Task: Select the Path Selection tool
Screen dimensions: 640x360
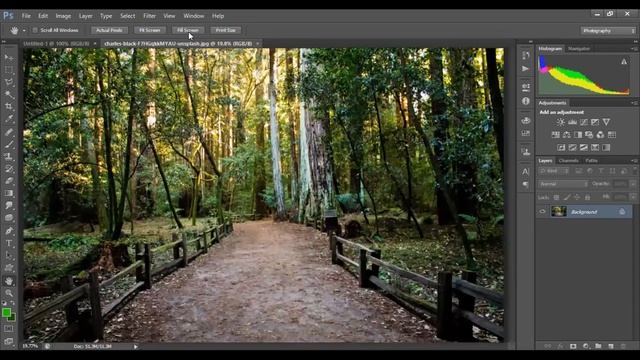Action: pyautogui.click(x=9, y=256)
